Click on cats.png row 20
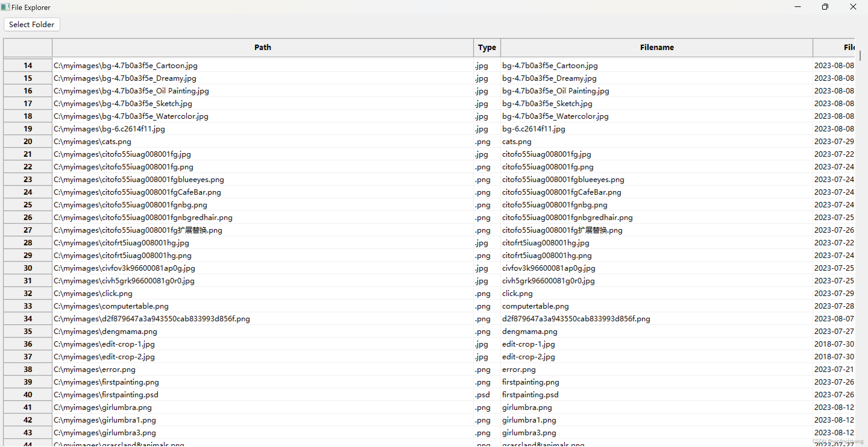This screenshot has height=447, width=868. [x=262, y=141]
